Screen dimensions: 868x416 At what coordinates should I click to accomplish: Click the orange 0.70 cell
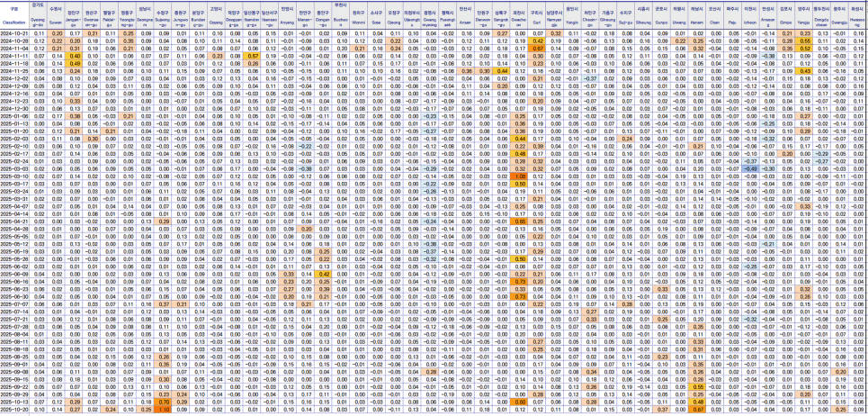pyautogui.click(x=164, y=401)
